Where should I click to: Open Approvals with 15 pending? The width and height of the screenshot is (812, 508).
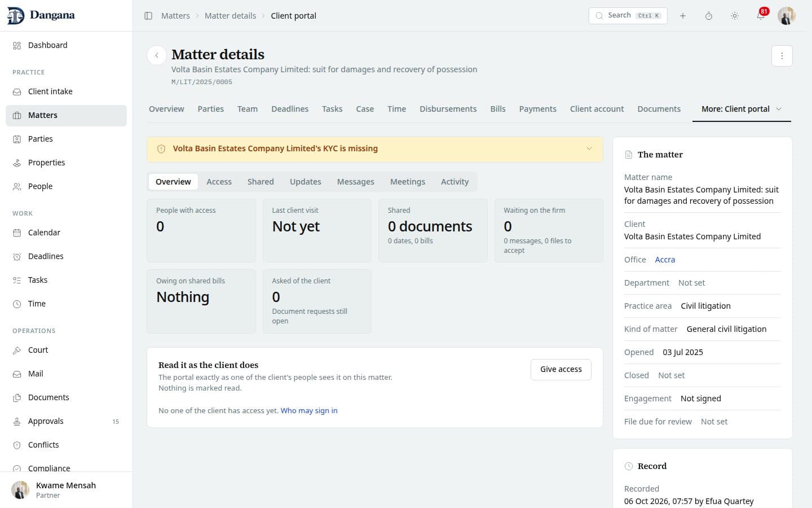click(66, 421)
